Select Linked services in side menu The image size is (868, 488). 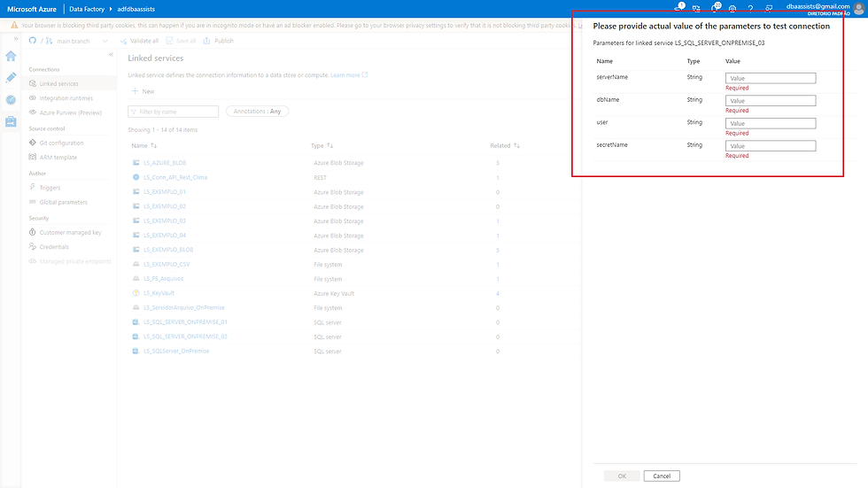pos(69,83)
